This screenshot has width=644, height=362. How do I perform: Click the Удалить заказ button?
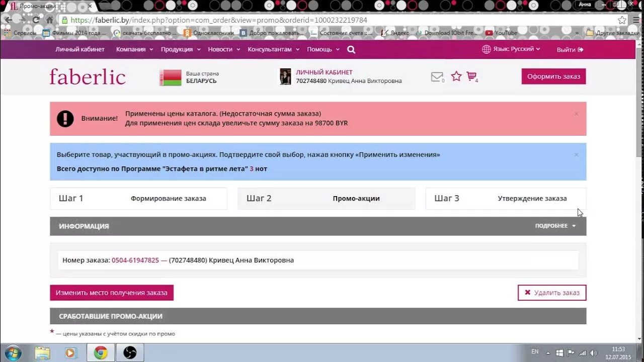point(552,293)
